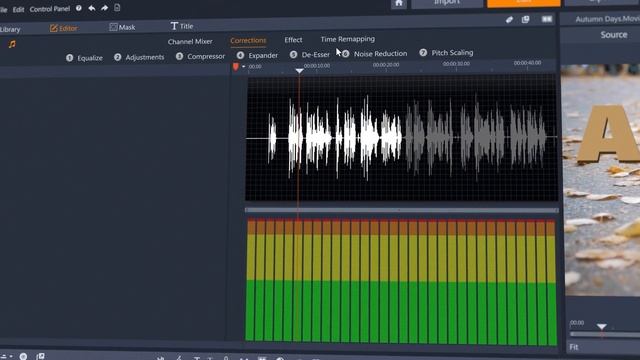Image resolution: width=640 pixels, height=360 pixels.
Task: Choose the Pitch Scaling correction
Action: [446, 53]
